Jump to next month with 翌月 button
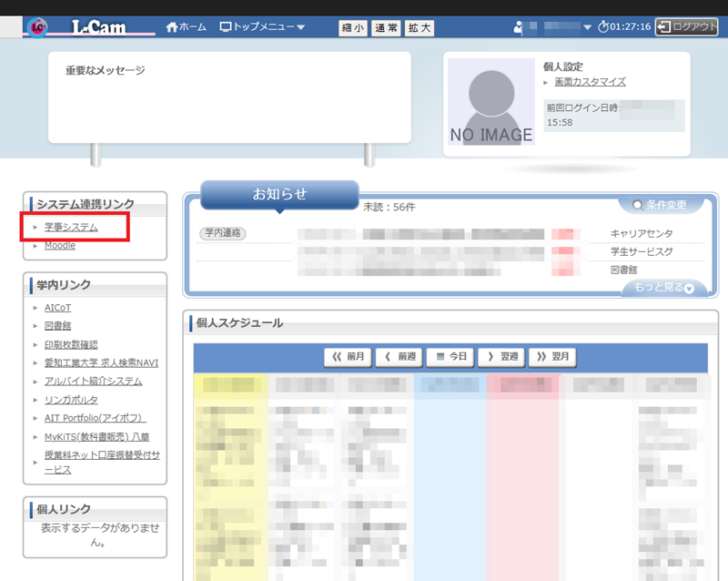728x581 pixels. (x=553, y=357)
